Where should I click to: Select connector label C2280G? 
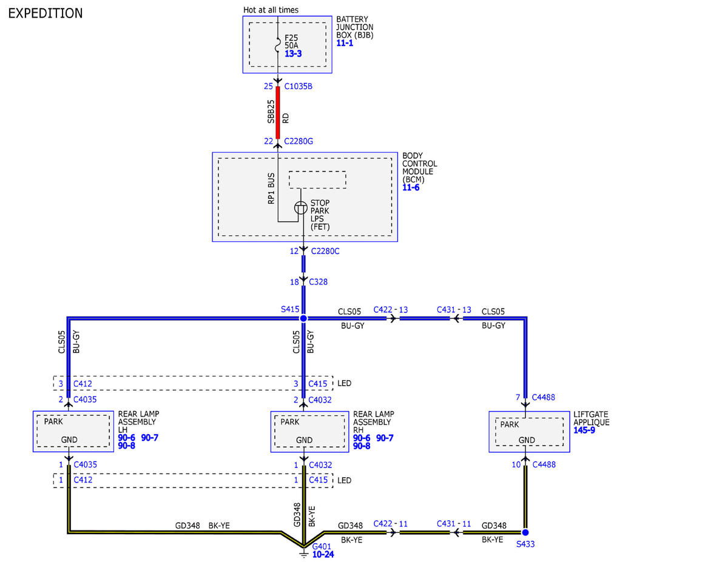point(298,141)
